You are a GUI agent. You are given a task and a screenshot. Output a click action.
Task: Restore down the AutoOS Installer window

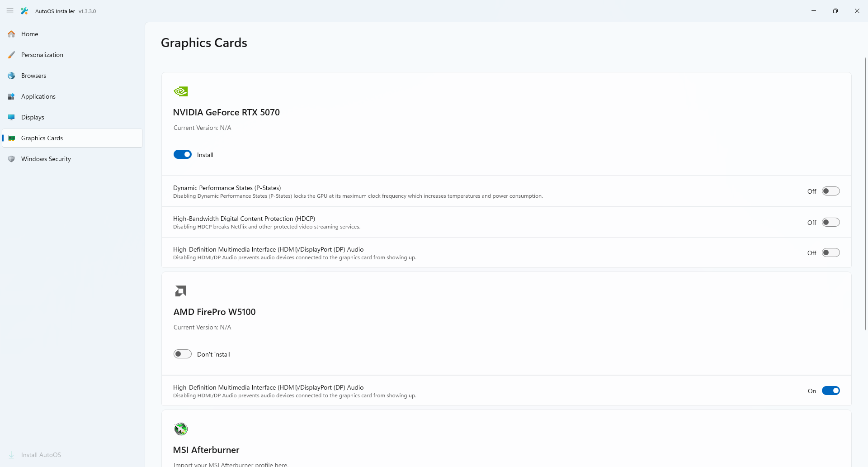(x=835, y=11)
